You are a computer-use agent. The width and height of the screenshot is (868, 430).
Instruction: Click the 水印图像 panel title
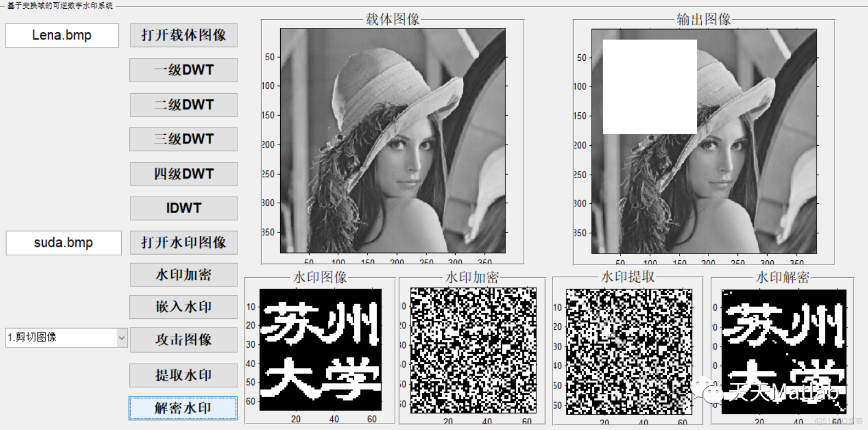(x=320, y=277)
